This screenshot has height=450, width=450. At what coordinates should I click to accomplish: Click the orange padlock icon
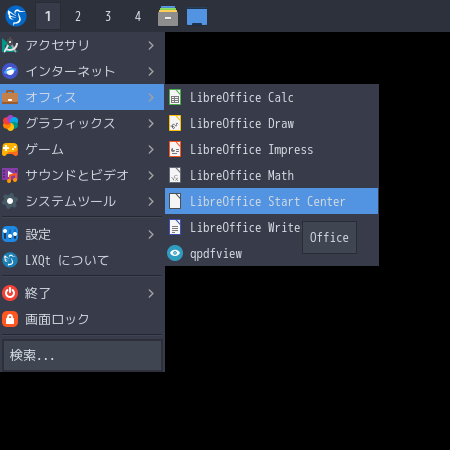click(x=10, y=319)
